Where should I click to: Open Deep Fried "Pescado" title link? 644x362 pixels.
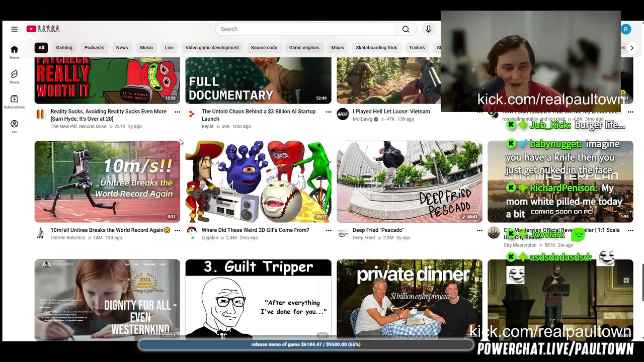[x=378, y=230]
